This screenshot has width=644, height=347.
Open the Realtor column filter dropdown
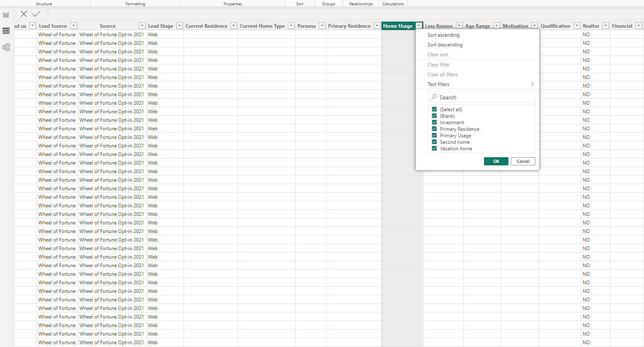pos(606,26)
